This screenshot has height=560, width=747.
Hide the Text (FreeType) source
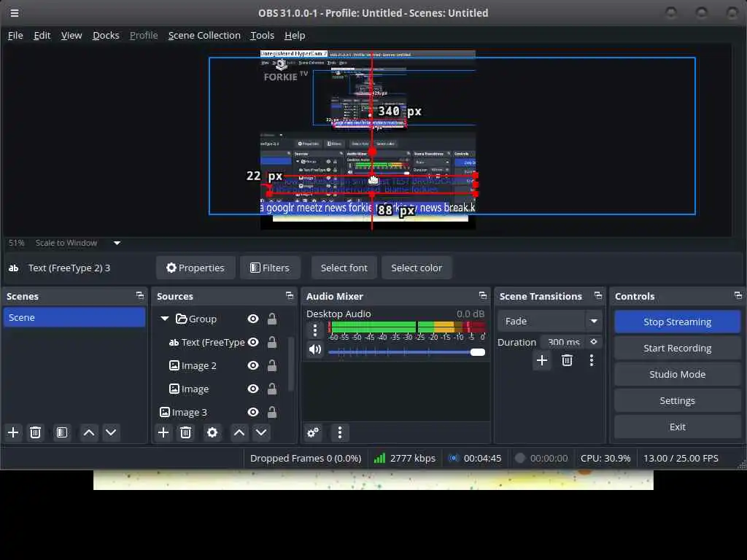(253, 342)
